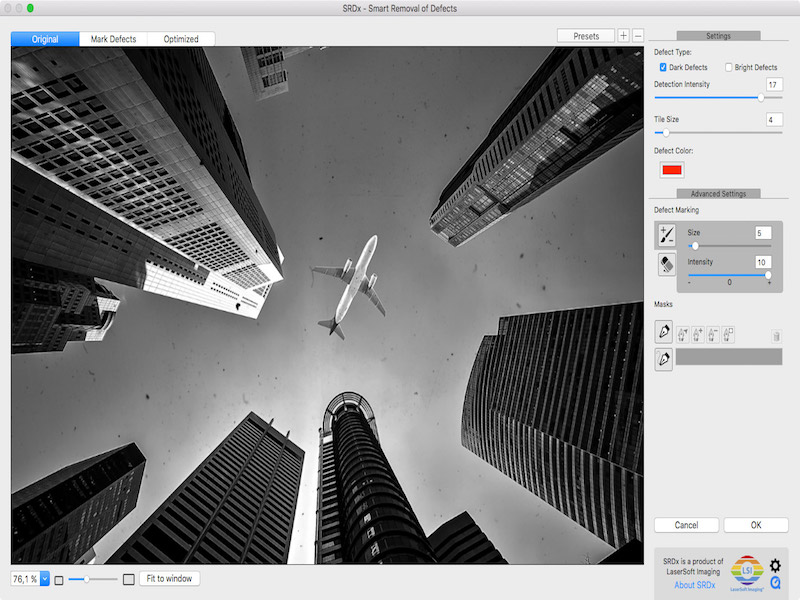Open the Presets dropdown
This screenshot has height=600, width=800.
pyautogui.click(x=586, y=36)
